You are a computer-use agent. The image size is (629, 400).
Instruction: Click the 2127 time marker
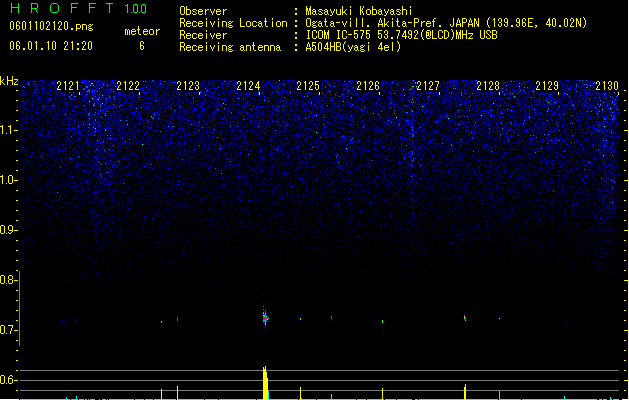(428, 86)
